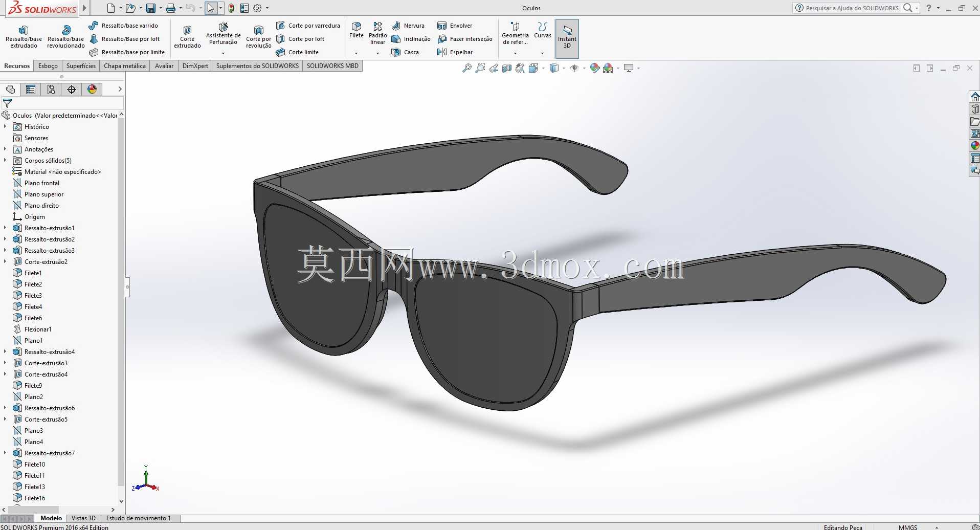The height and width of the screenshot is (530, 980).
Task: Select Corte limite tool
Action: pyautogui.click(x=297, y=52)
